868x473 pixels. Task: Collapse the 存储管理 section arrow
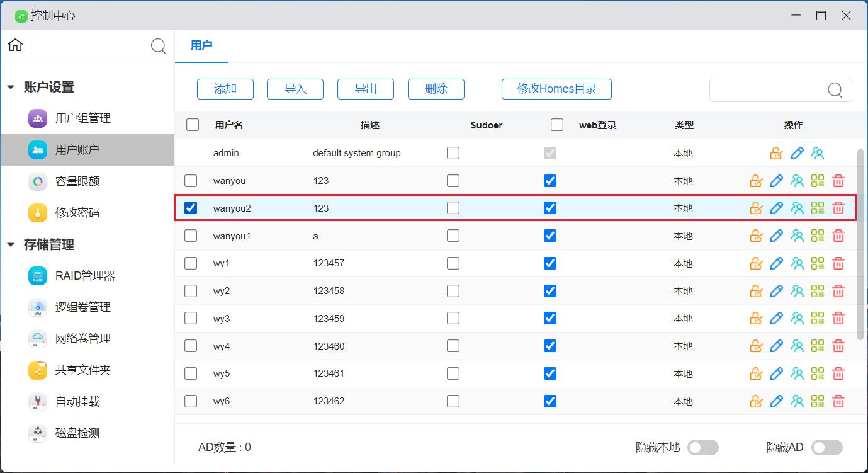(x=11, y=245)
